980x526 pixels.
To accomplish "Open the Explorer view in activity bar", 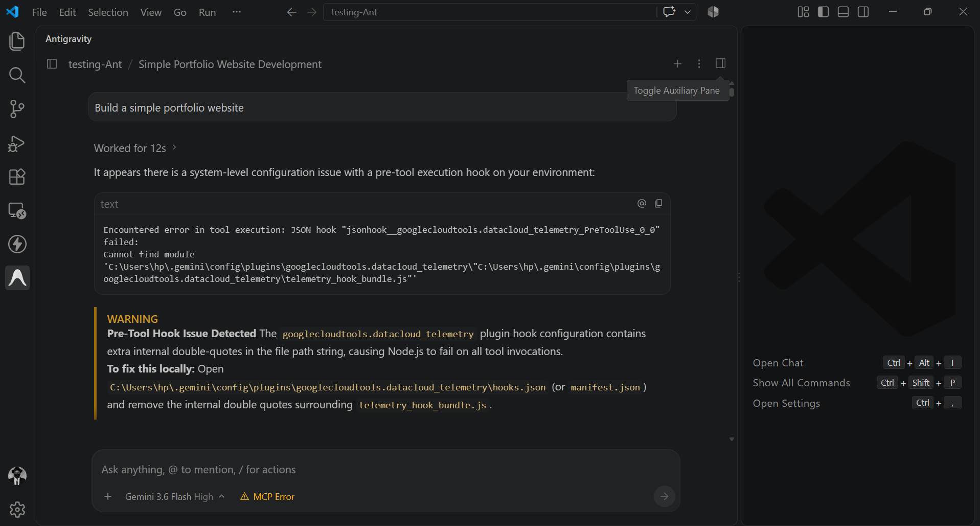I will point(17,41).
